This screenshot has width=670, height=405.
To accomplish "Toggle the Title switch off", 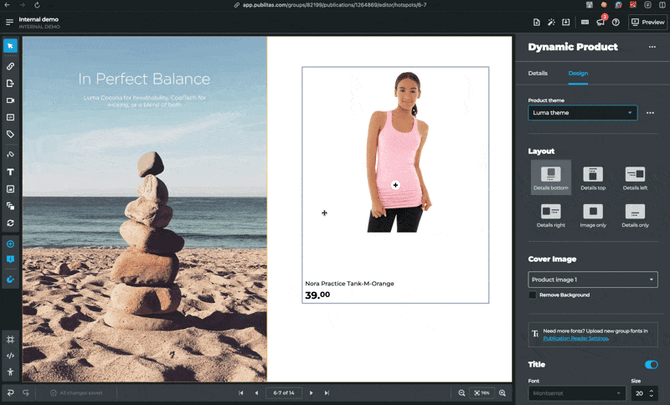I will [651, 365].
